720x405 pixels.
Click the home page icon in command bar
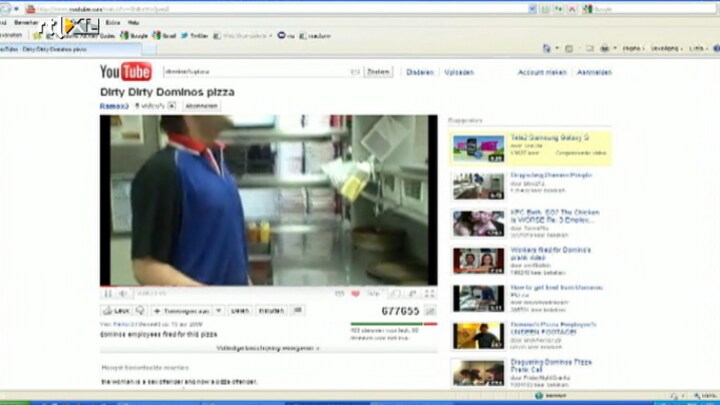(546, 49)
